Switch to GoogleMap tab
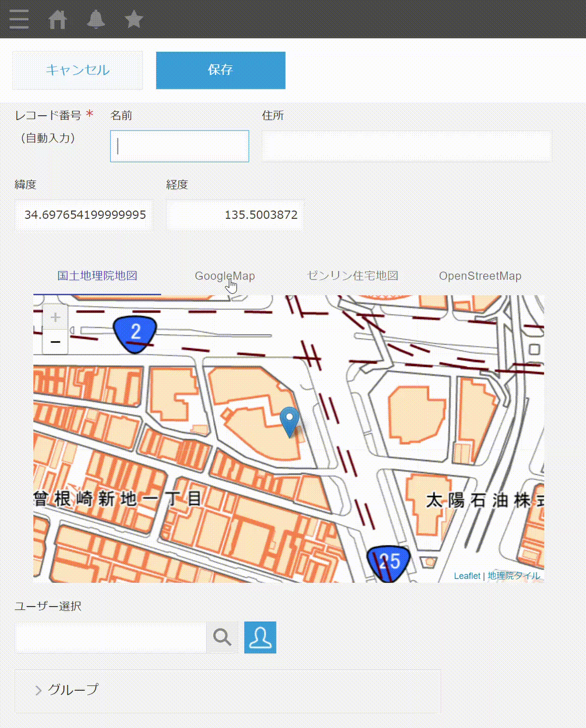 point(225,276)
